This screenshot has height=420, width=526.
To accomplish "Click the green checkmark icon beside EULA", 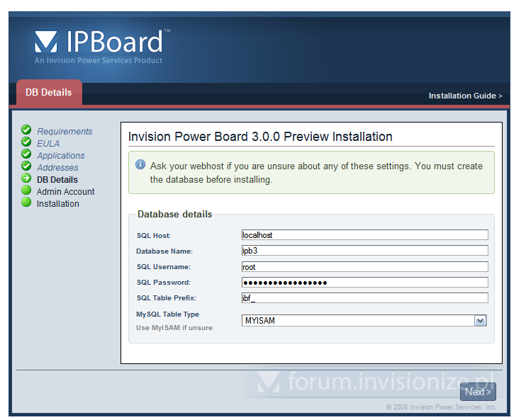I will 26,142.
